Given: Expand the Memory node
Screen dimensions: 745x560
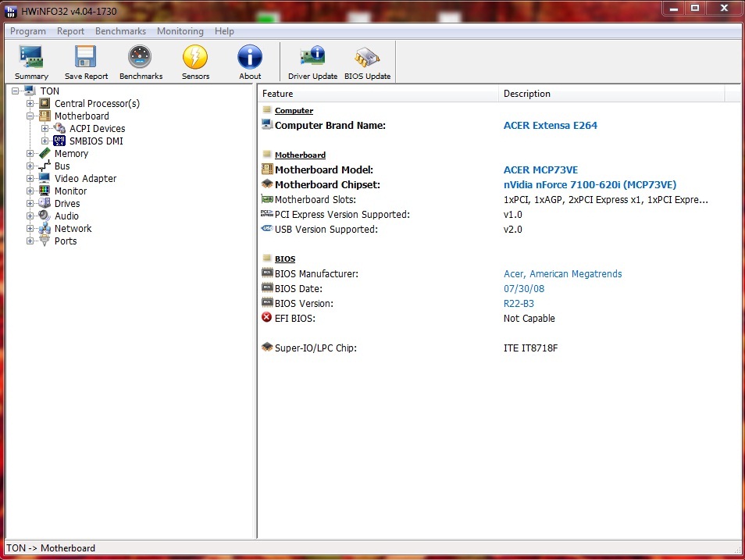Looking at the screenshot, I should tap(30, 154).
